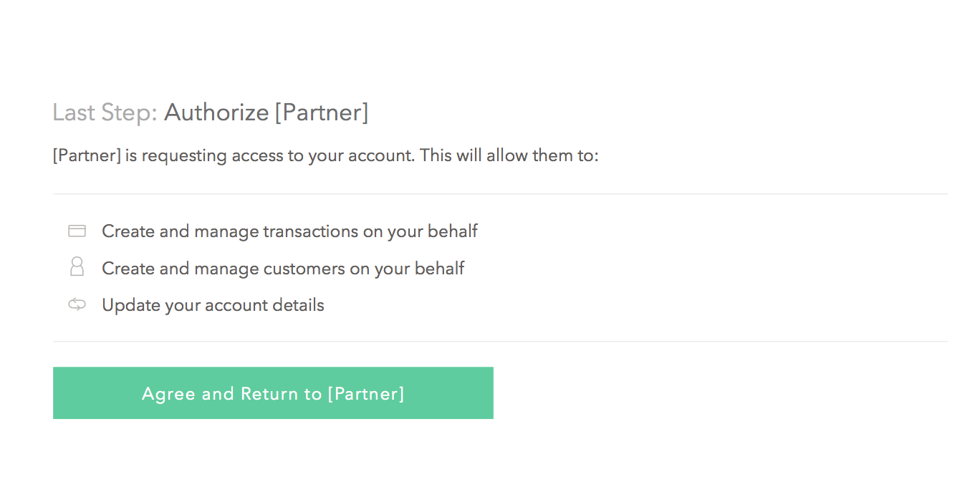Click the access request description text
The image size is (980, 500).
[x=325, y=155]
